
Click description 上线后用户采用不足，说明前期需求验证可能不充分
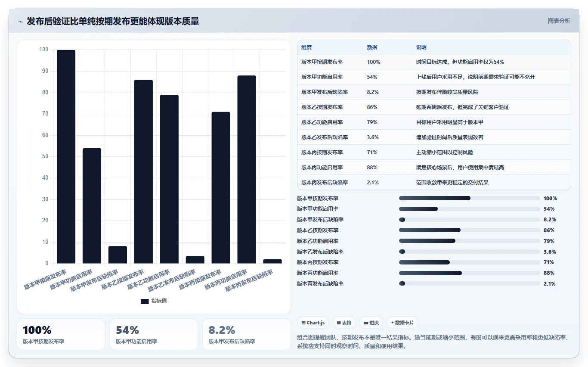click(x=475, y=77)
